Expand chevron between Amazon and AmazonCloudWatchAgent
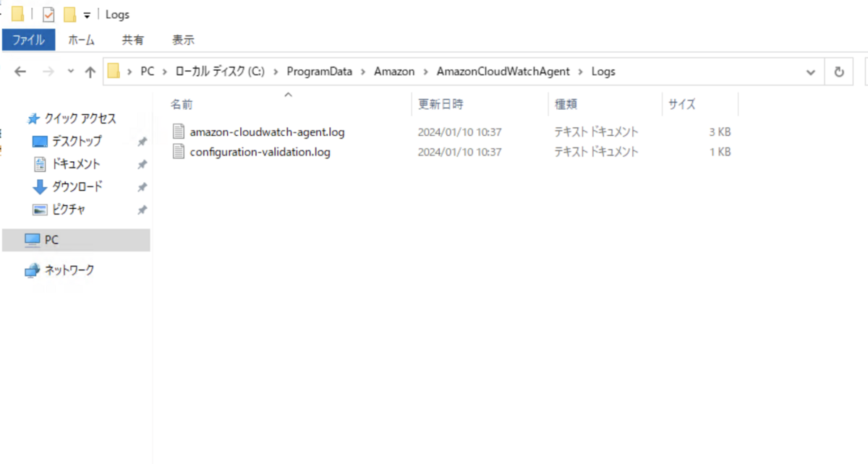This screenshot has height=464, width=868. click(x=426, y=72)
